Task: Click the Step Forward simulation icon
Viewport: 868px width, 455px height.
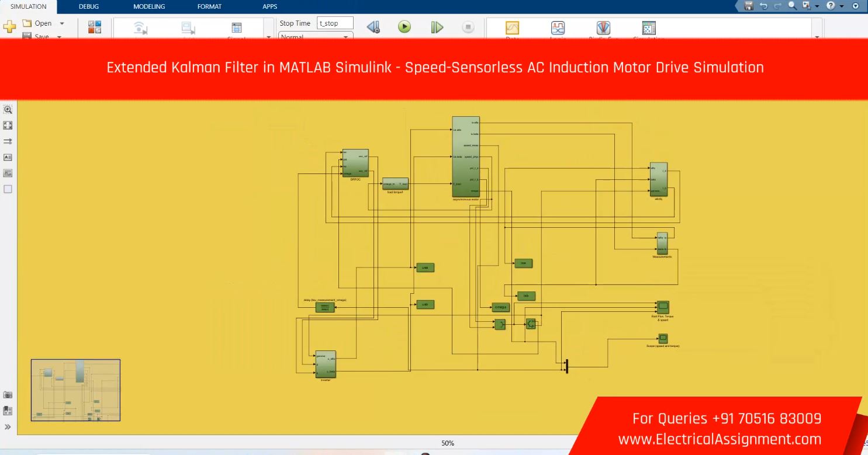Action: click(437, 27)
